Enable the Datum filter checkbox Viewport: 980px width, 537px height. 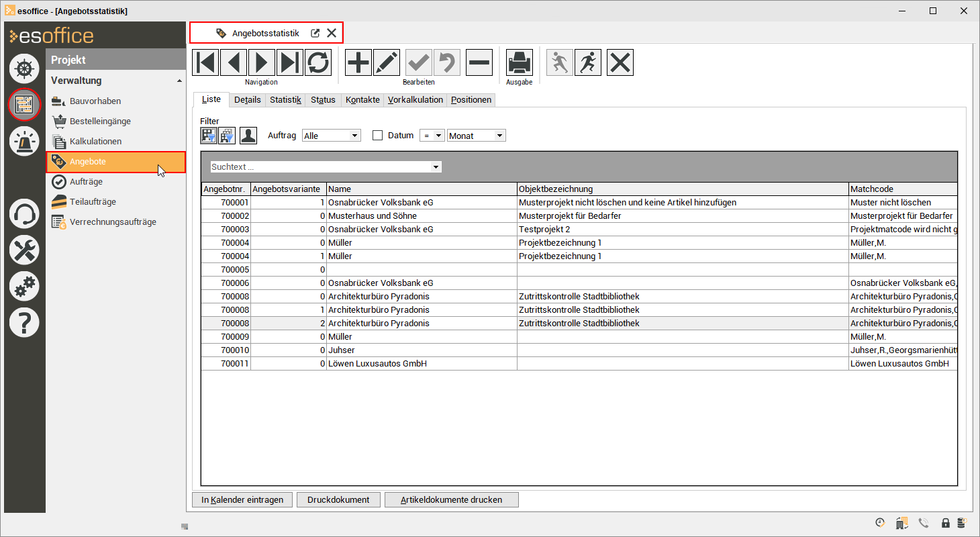click(377, 135)
